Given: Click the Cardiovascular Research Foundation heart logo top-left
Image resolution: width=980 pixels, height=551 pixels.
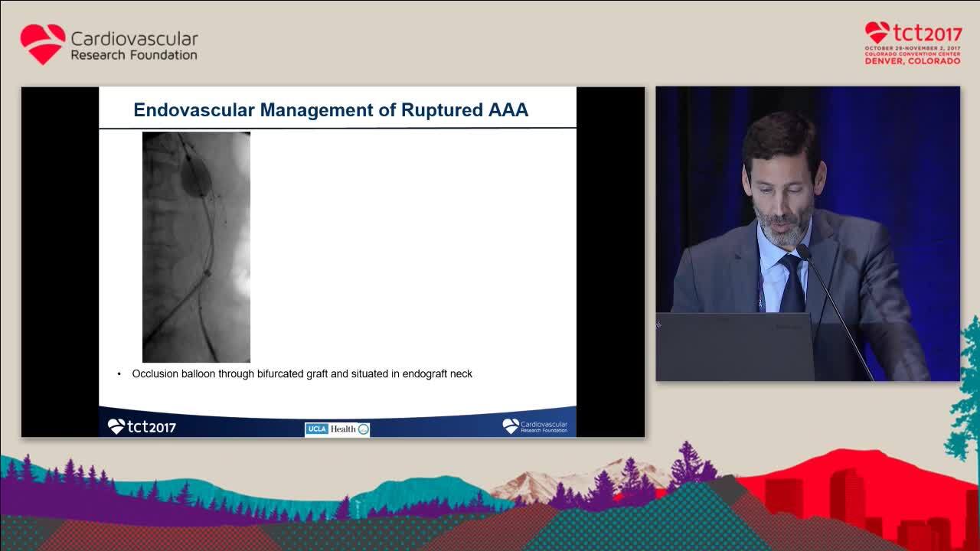Looking at the screenshot, I should coord(43,44).
